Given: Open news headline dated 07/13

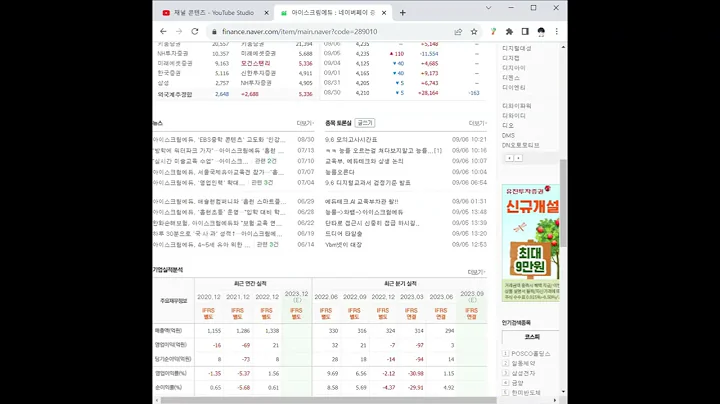Looking at the screenshot, I should coord(219,151).
